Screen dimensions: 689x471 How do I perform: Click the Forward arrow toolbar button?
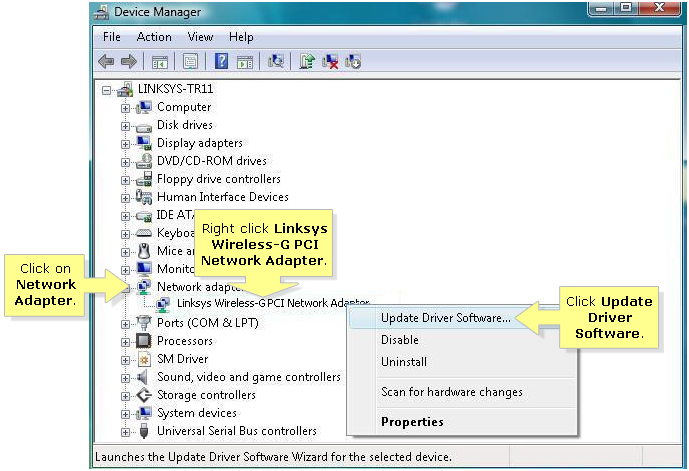129,62
